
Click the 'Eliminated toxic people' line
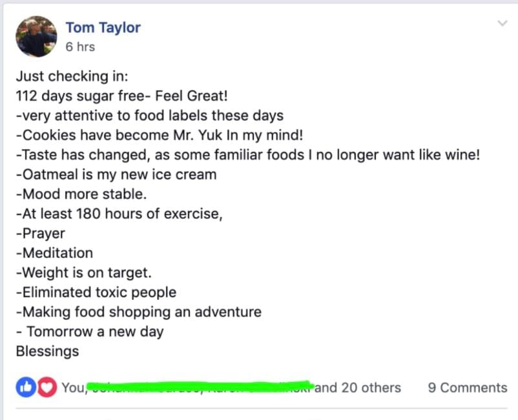point(96,293)
